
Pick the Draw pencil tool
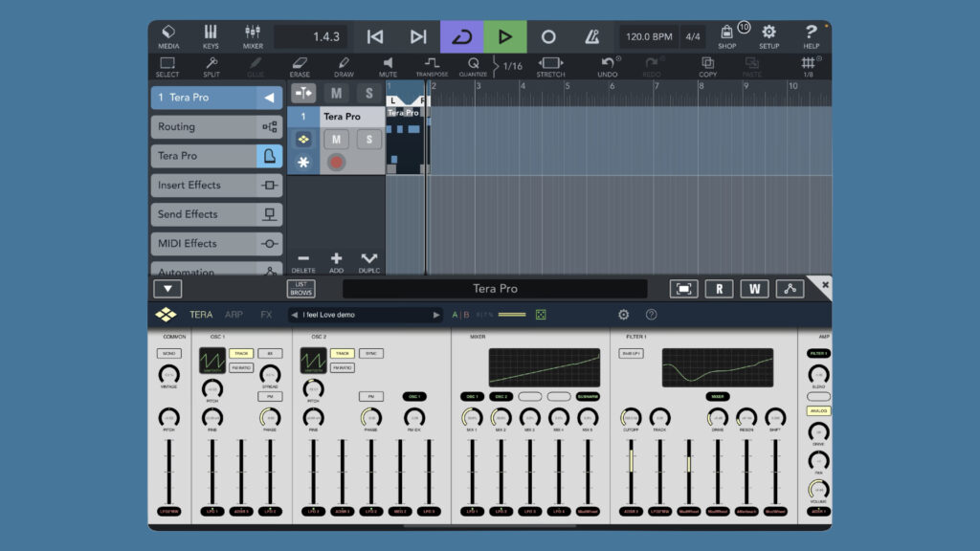click(x=344, y=67)
